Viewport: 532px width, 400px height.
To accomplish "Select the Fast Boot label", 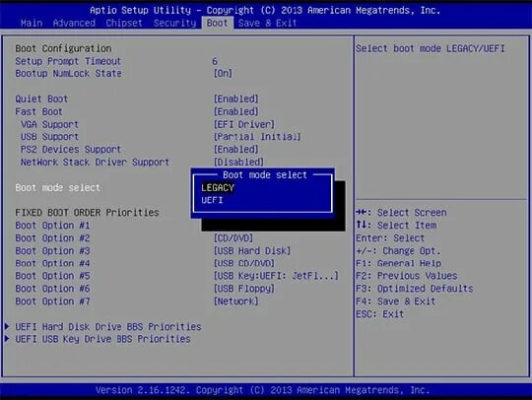I will 38,112.
